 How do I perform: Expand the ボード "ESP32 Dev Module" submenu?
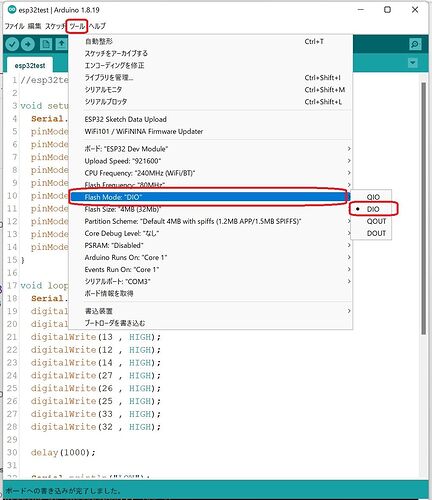click(211, 149)
